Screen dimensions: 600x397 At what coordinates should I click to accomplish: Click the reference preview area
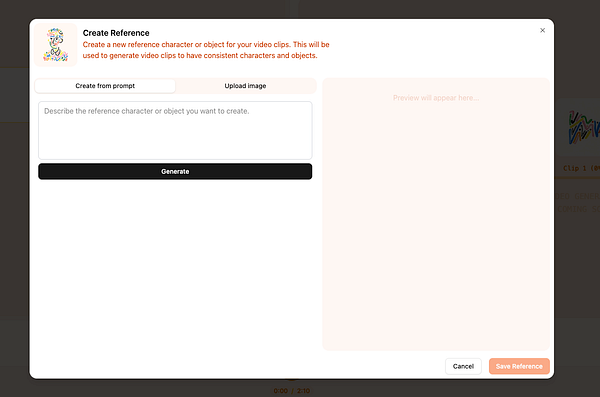pos(436,214)
